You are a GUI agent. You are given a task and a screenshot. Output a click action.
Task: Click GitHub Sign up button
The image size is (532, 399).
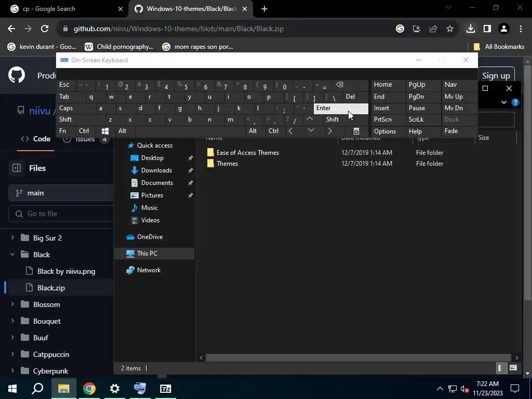tap(496, 75)
